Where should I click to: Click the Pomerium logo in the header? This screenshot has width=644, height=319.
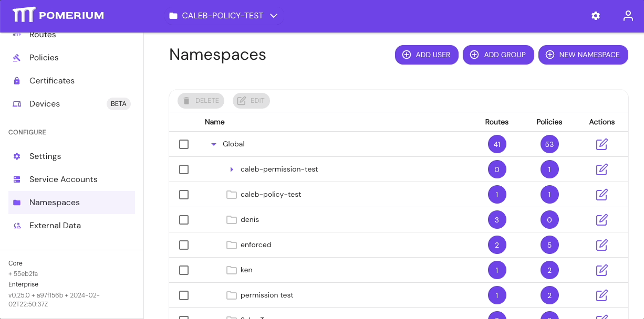58,15
